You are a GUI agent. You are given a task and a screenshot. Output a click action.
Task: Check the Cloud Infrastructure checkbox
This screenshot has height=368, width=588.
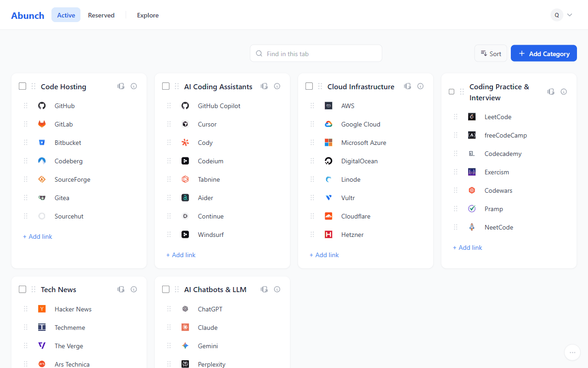point(309,86)
